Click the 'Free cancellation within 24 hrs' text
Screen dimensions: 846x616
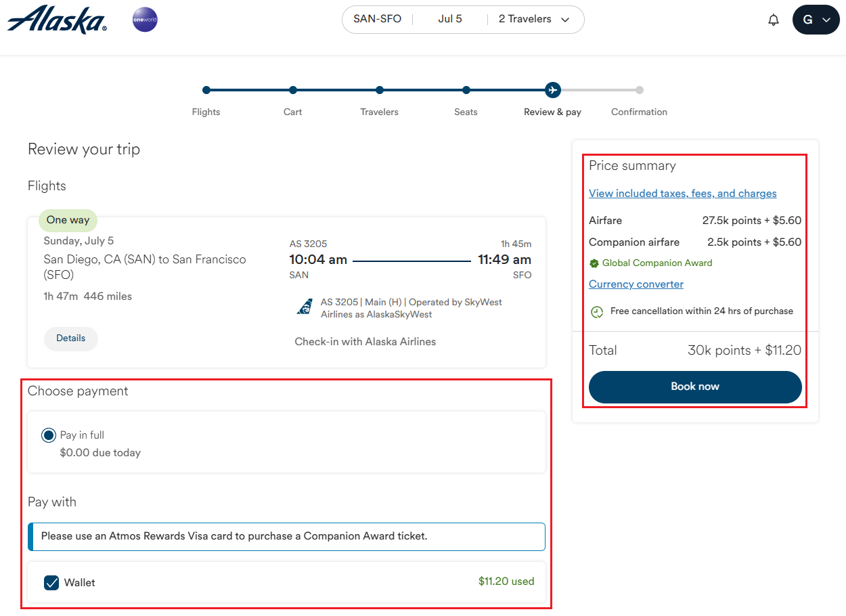click(x=702, y=311)
